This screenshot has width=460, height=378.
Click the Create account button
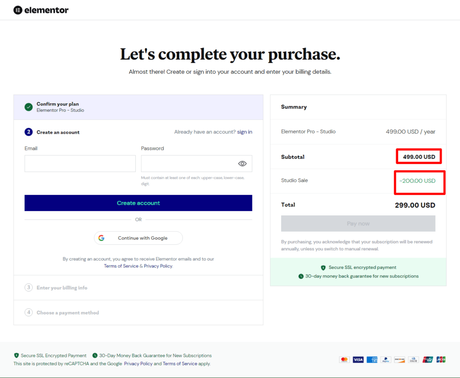pos(138,203)
